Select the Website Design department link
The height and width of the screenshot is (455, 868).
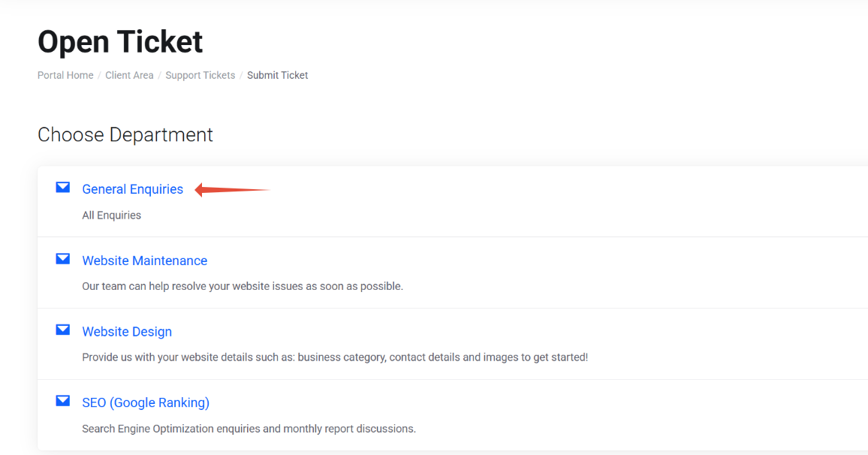point(127,332)
